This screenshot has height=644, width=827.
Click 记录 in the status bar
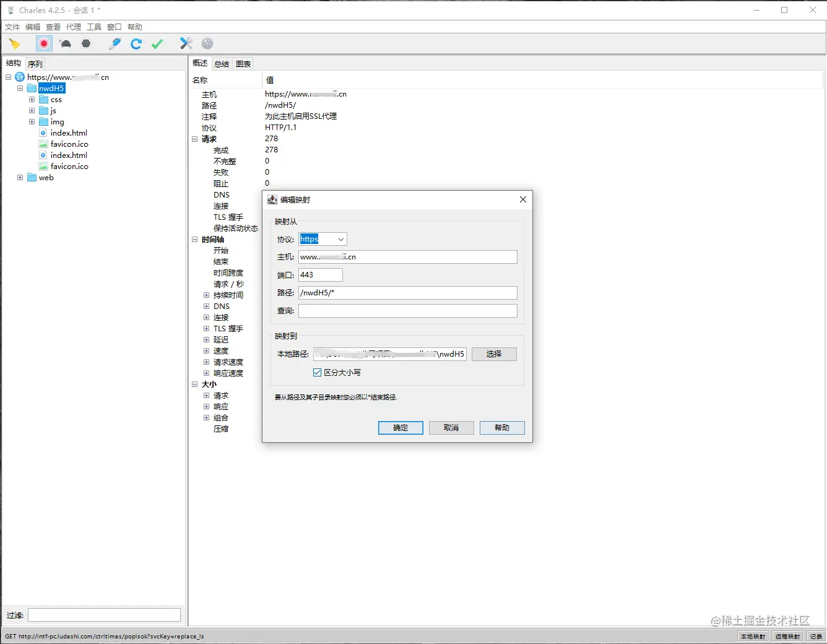(x=816, y=637)
